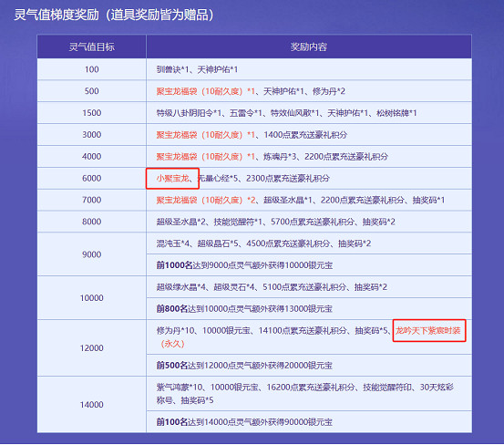Click the red text 小聚宝龙
The image size is (504, 445).
[x=172, y=178]
